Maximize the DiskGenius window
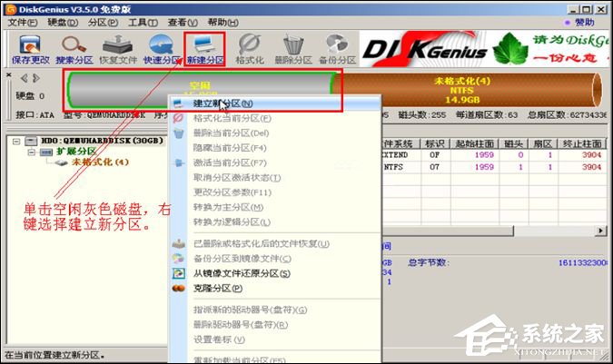 coord(586,9)
